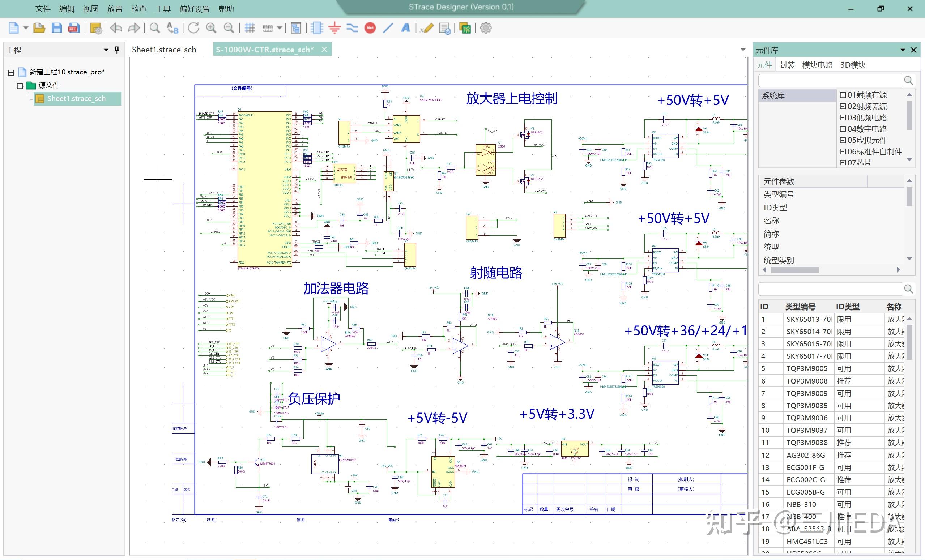Select the ground symbol placement tool
The width and height of the screenshot is (925, 560).
[x=334, y=28]
